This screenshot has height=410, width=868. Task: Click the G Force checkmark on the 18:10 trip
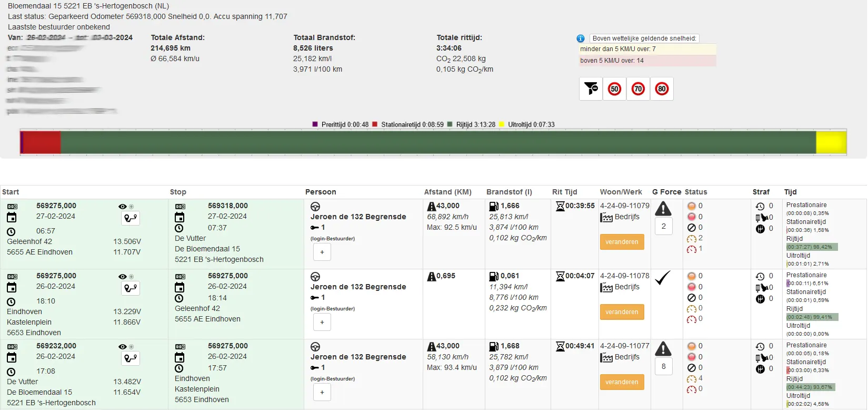pyautogui.click(x=663, y=278)
